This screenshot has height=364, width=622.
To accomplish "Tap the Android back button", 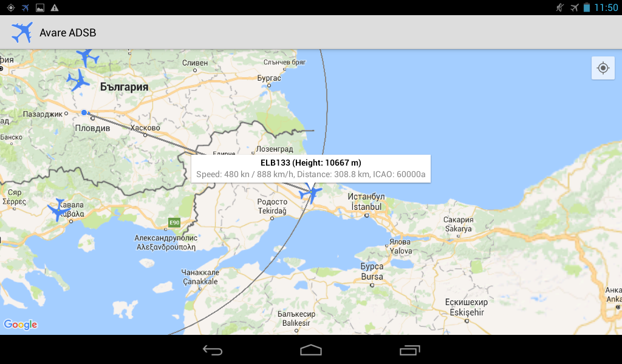I will click(x=213, y=349).
